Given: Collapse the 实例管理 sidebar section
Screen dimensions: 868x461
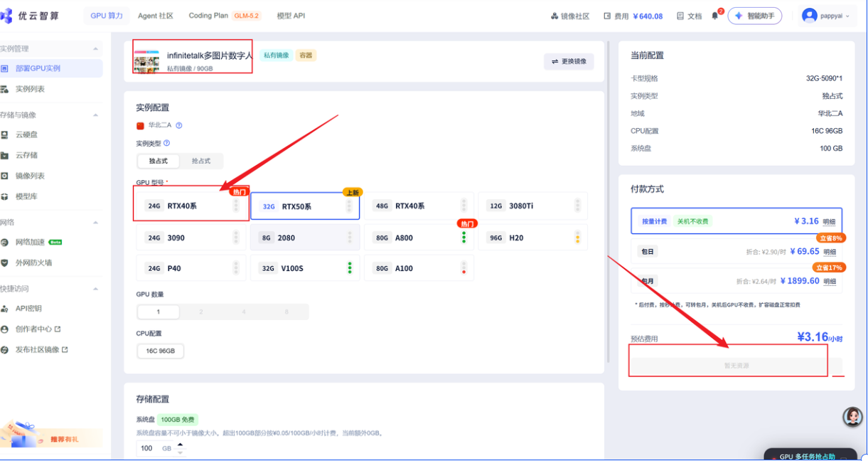Looking at the screenshot, I should point(96,49).
